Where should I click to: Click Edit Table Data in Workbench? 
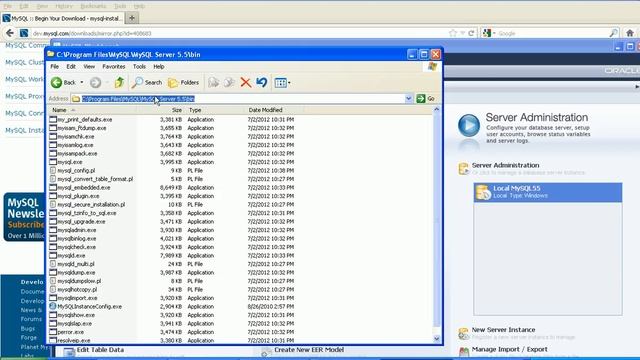[100, 350]
